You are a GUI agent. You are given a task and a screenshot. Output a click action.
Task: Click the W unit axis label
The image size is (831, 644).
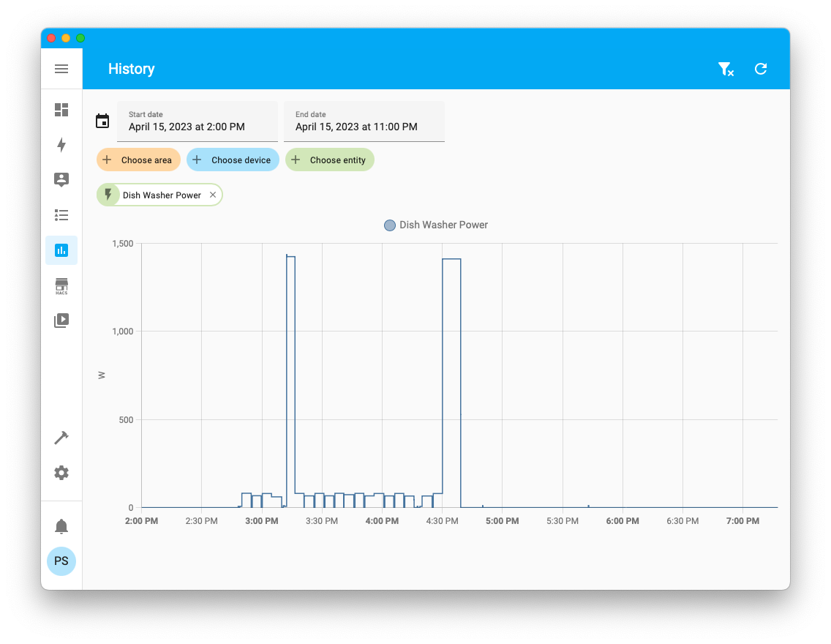click(102, 375)
